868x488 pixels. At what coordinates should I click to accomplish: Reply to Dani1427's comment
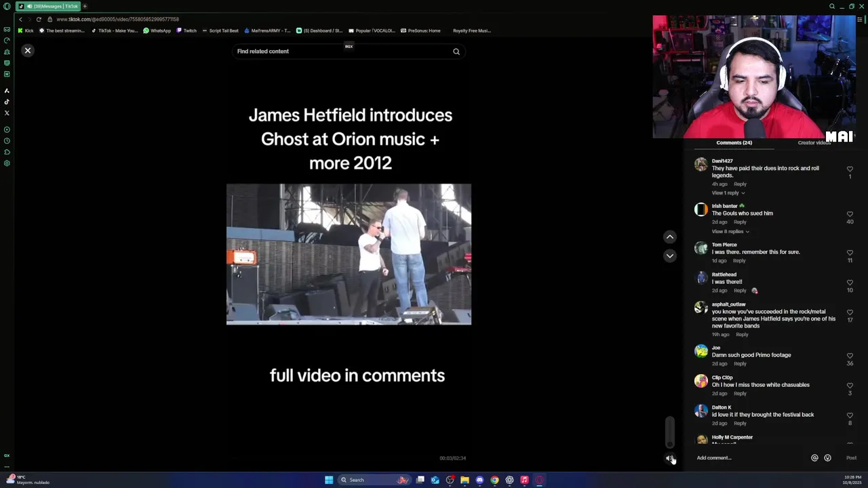(x=740, y=184)
